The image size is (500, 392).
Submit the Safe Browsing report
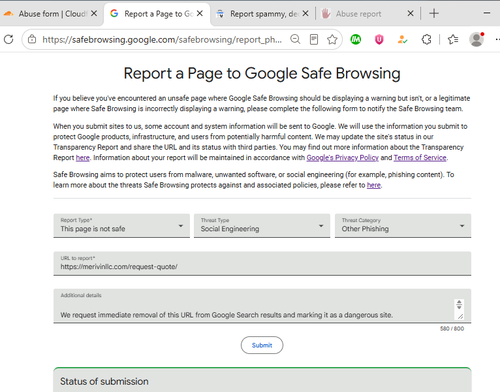coord(262,345)
